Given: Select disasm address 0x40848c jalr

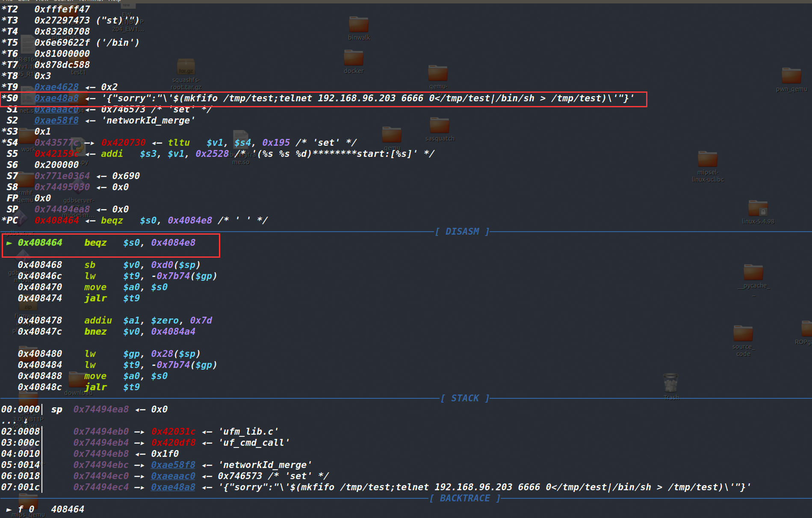Looking at the screenshot, I should pyautogui.click(x=40, y=387).
